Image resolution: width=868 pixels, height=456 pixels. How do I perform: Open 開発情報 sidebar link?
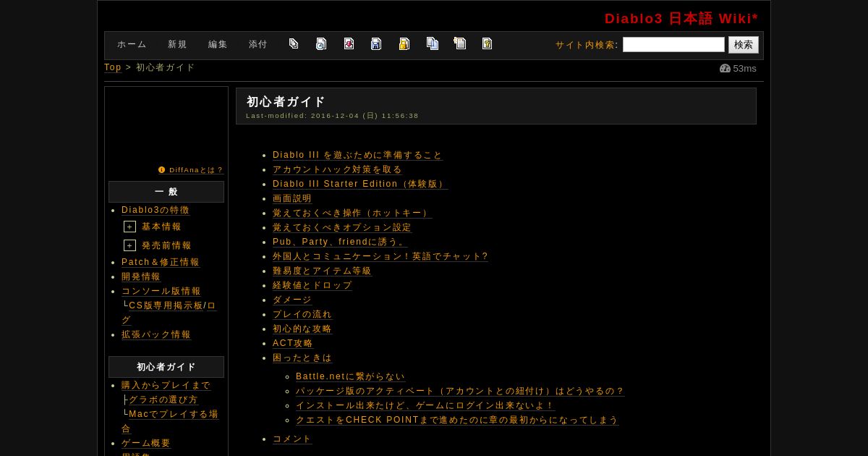(x=141, y=276)
